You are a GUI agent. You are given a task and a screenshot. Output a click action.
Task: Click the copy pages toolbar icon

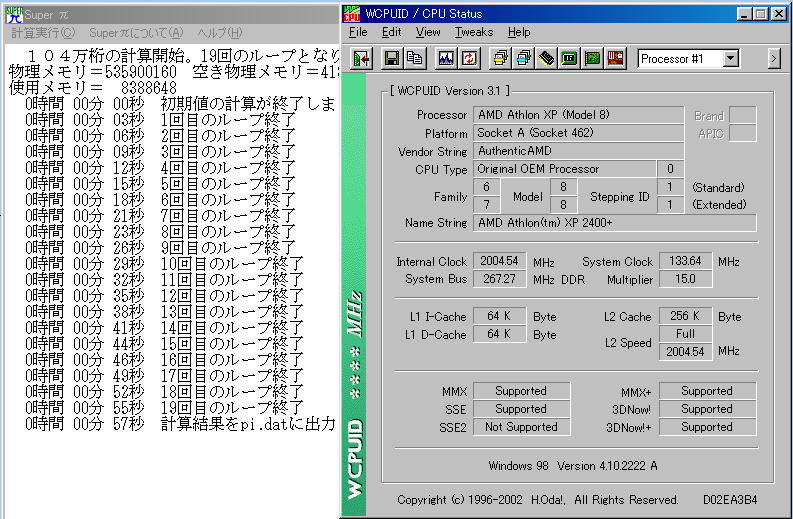point(415,59)
